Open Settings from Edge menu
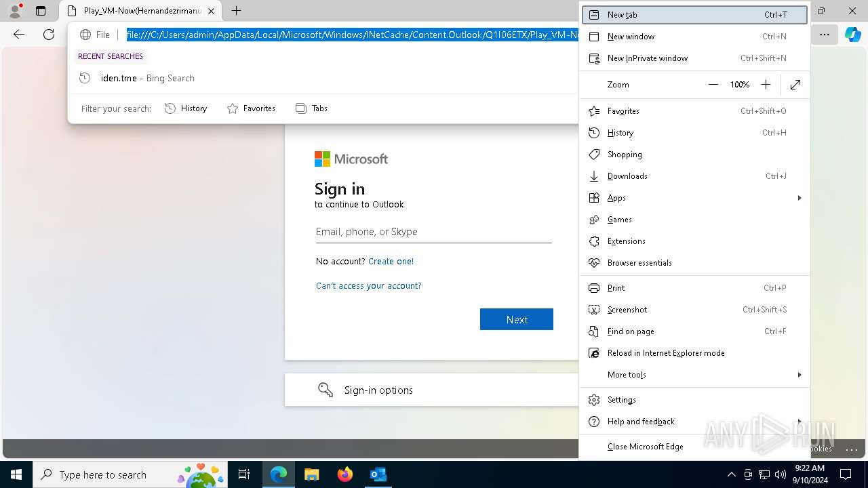 tap(694, 400)
